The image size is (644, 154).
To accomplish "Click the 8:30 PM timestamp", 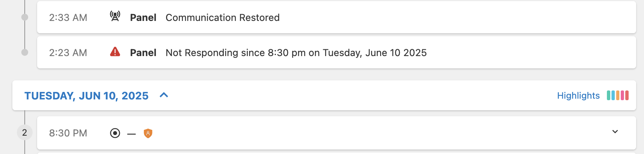I will pos(68,133).
